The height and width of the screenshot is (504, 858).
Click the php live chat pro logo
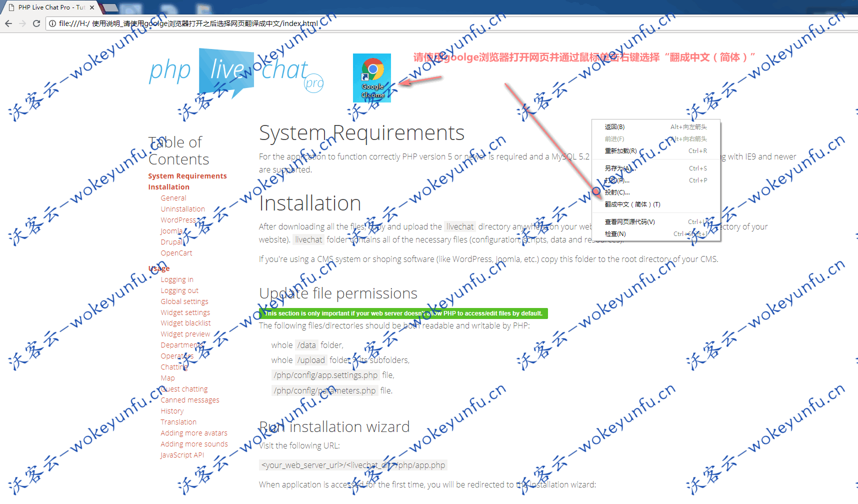(236, 73)
